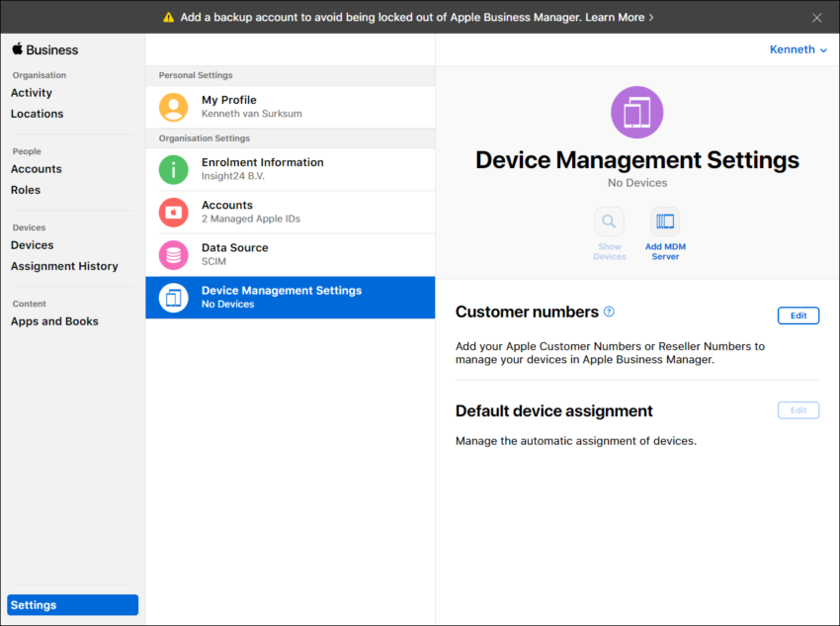
Task: Open Activity from the sidebar
Action: 32,92
